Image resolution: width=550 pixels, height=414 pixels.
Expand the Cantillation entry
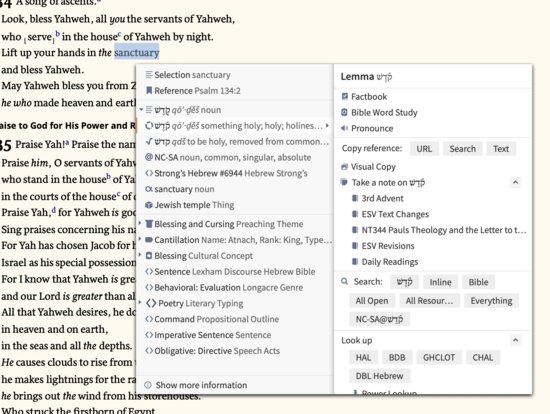tap(140, 239)
